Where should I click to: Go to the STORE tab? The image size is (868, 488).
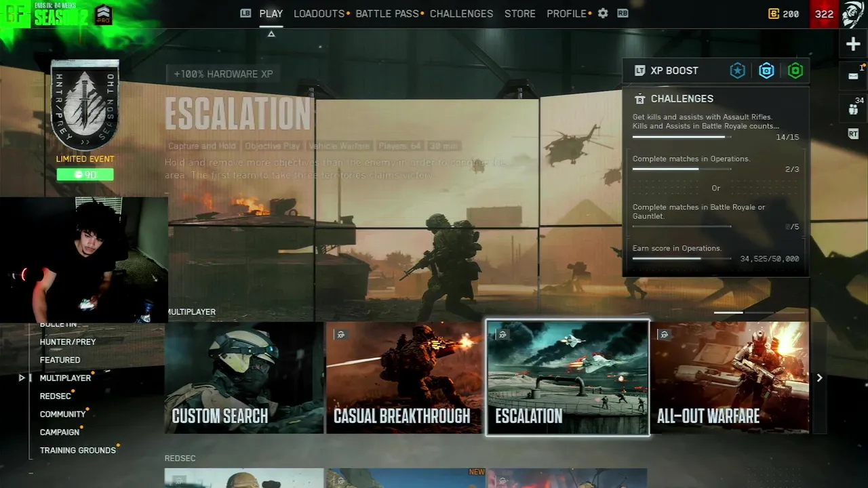click(x=520, y=14)
